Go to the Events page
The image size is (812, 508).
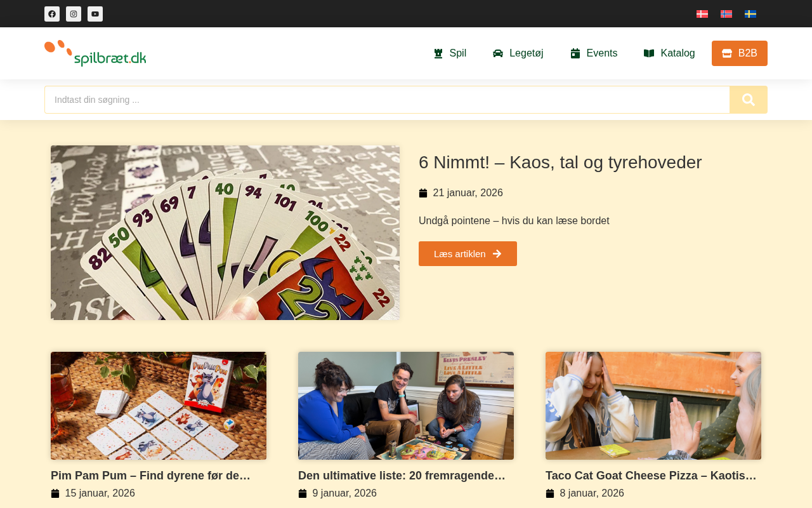(x=594, y=53)
